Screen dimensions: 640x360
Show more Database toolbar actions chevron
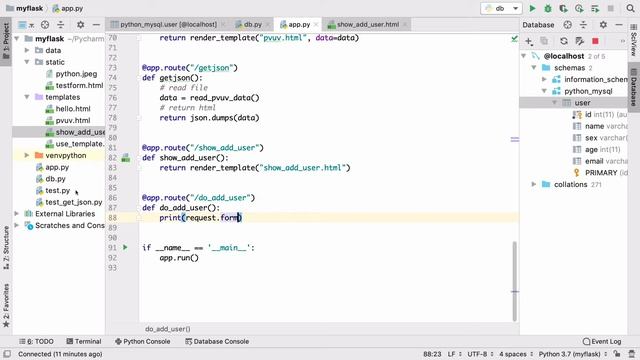pos(622,41)
